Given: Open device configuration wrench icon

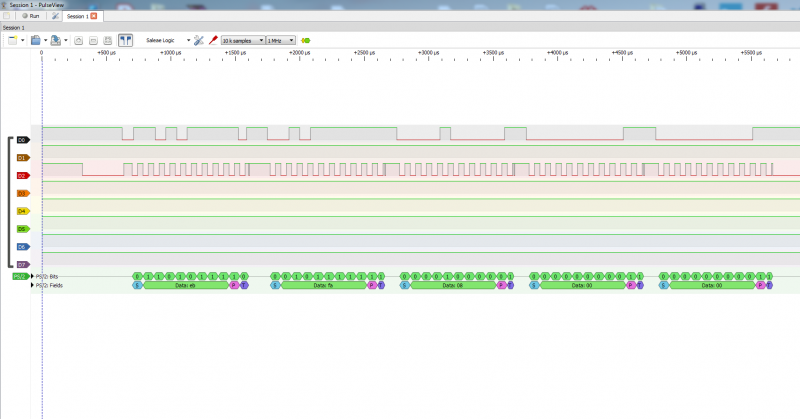Looking at the screenshot, I should (199, 40).
